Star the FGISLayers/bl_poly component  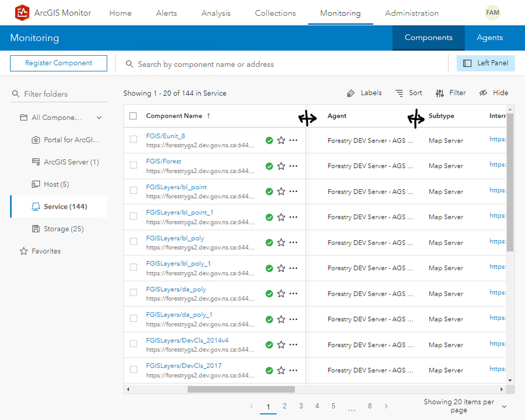pyautogui.click(x=281, y=242)
